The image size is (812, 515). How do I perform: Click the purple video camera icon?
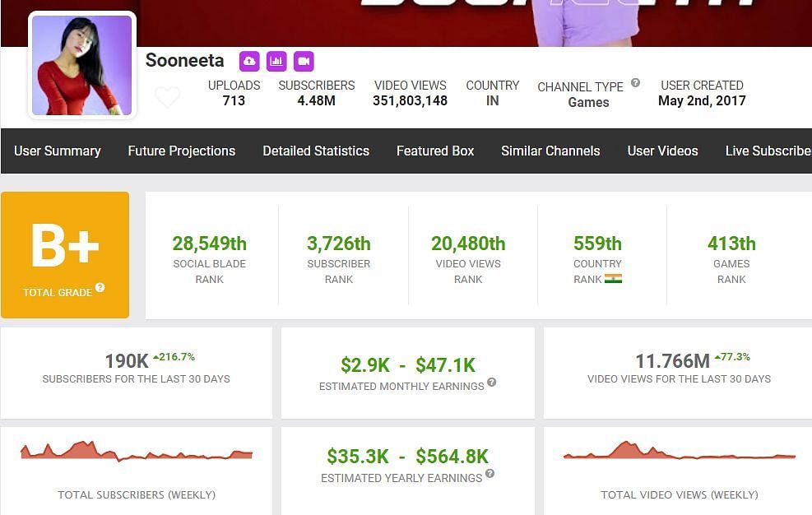(x=304, y=61)
